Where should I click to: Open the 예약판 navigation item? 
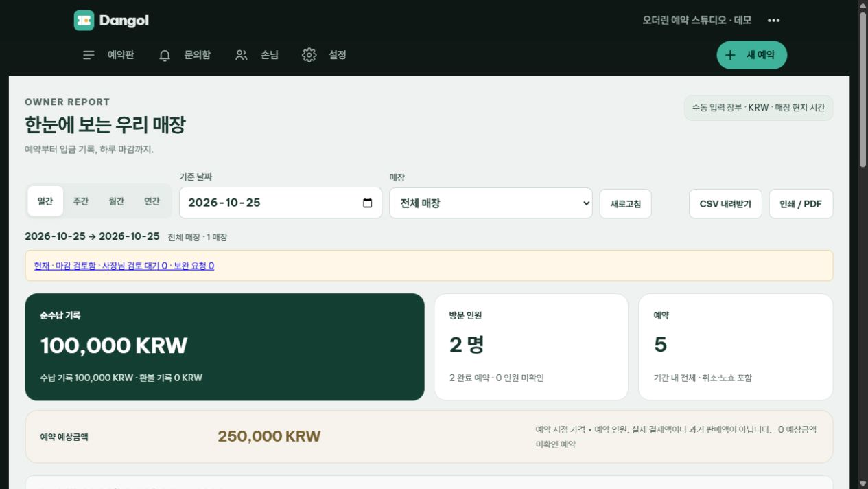pos(108,55)
